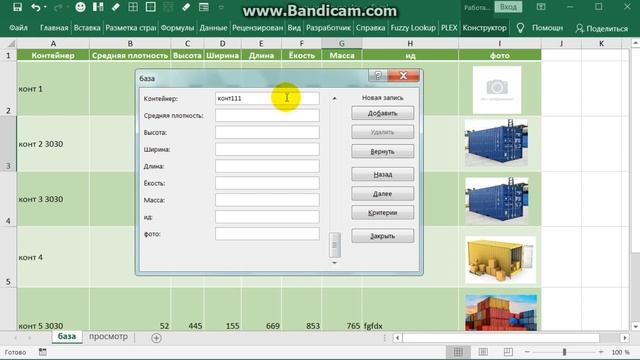Click the blue container photo in row 3
Screen dimensions: 640x360
496,143
